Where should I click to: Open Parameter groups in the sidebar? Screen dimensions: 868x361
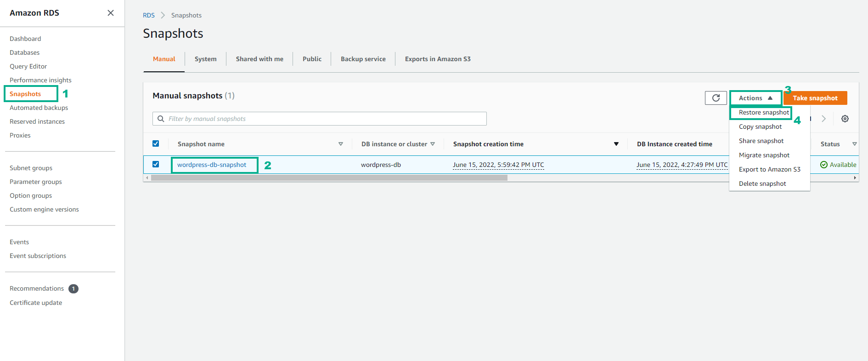coord(36,182)
